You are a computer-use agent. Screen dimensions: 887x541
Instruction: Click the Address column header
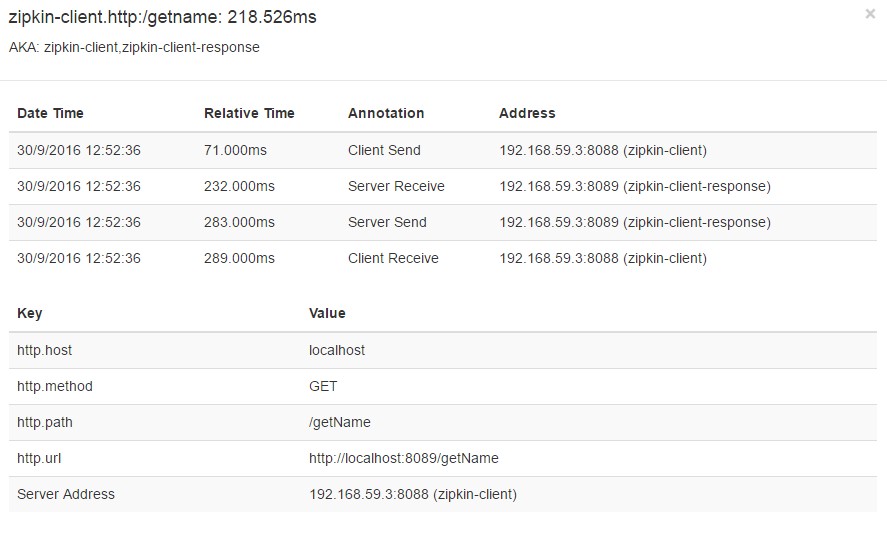point(527,113)
